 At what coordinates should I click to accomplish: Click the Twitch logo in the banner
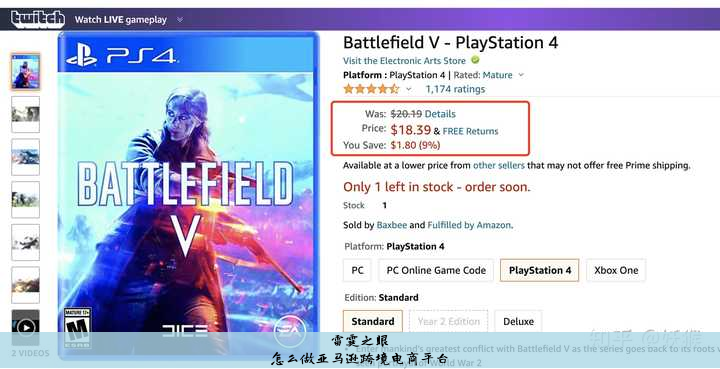coord(38,19)
